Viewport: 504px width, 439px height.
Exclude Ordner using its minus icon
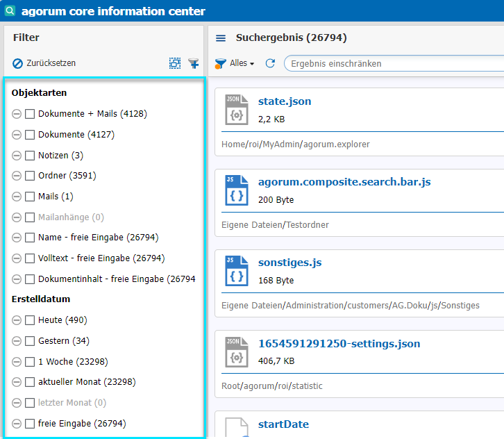click(17, 176)
